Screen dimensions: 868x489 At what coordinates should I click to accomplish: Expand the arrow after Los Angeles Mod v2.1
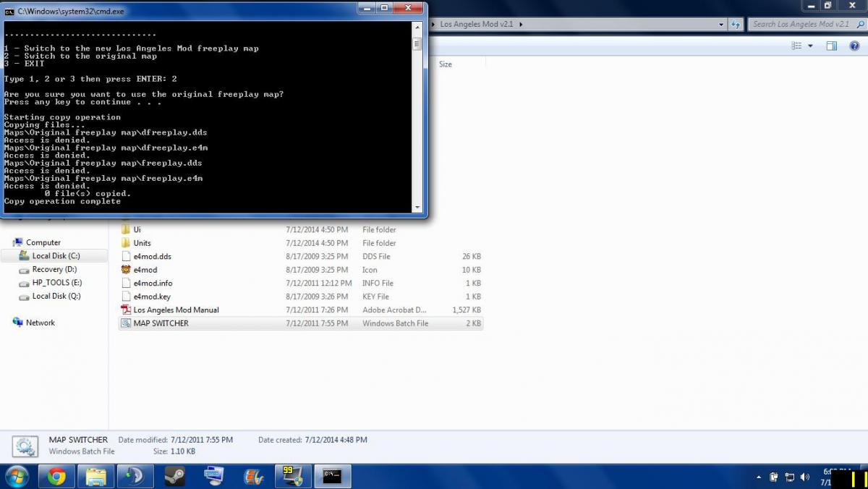coord(520,24)
